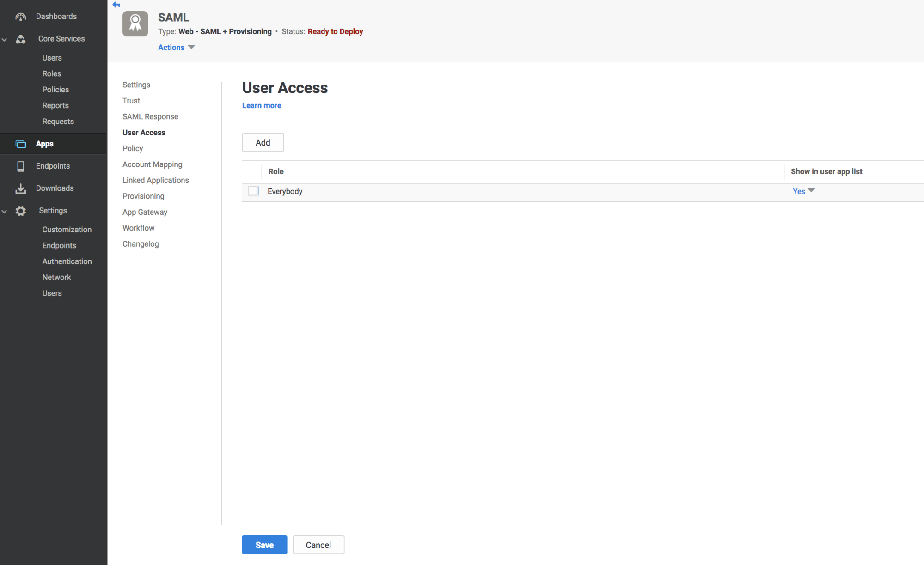Viewport: 924px width, 565px height.
Task: Open the Actions dropdown
Action: pyautogui.click(x=176, y=47)
